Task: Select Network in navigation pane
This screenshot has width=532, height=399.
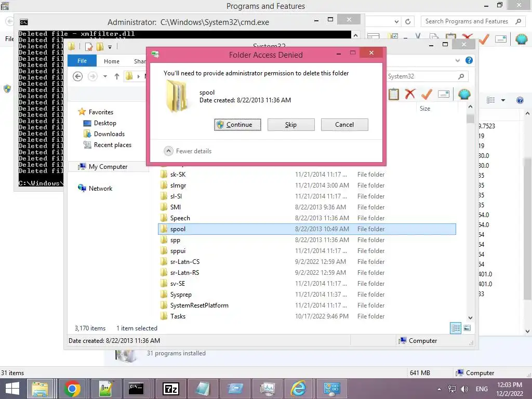Action: (100, 188)
